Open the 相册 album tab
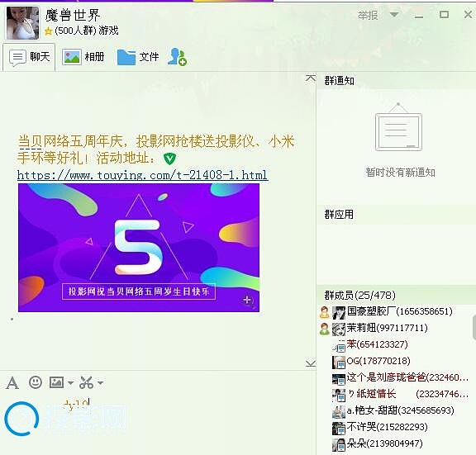 83,57
